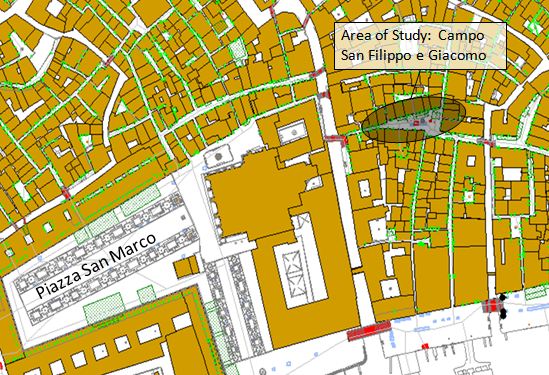The width and height of the screenshot is (549, 375).
Task: Click the small square campanile building in piazza
Action: click(x=186, y=268)
